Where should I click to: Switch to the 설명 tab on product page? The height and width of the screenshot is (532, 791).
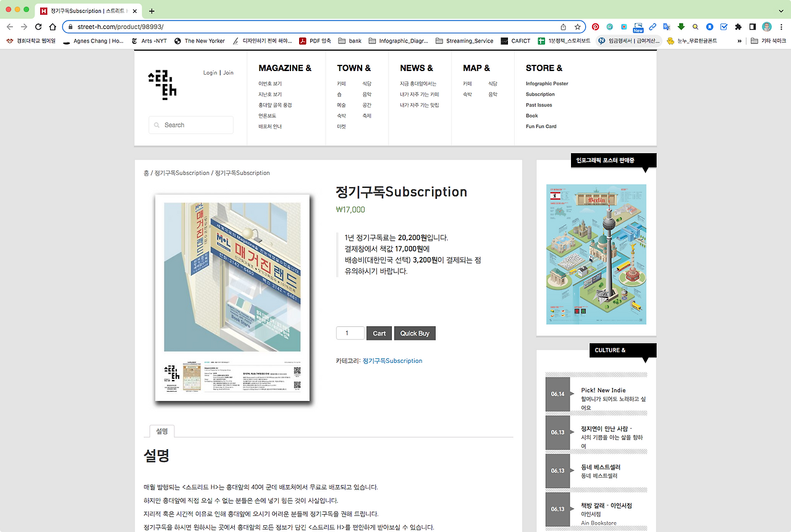161,431
